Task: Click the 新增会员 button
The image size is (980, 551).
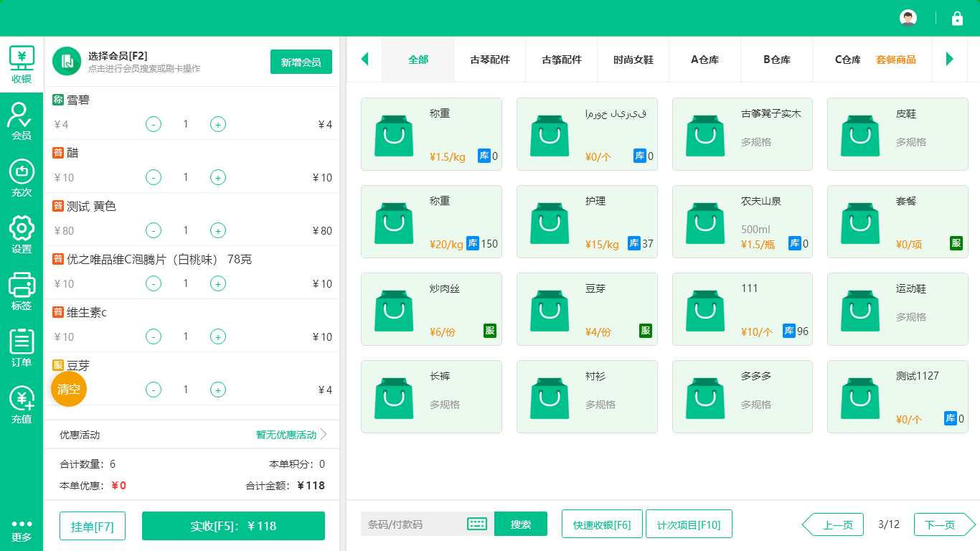Action: coord(301,62)
